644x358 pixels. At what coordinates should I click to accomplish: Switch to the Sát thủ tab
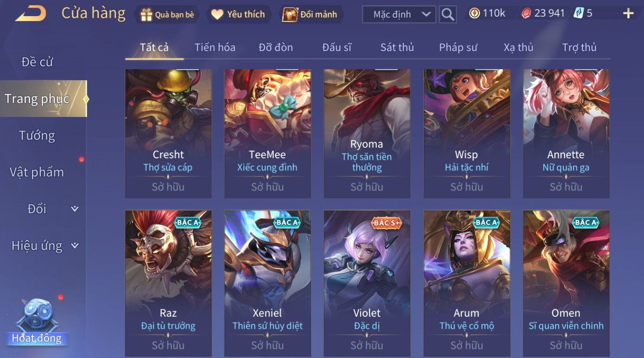tap(397, 47)
